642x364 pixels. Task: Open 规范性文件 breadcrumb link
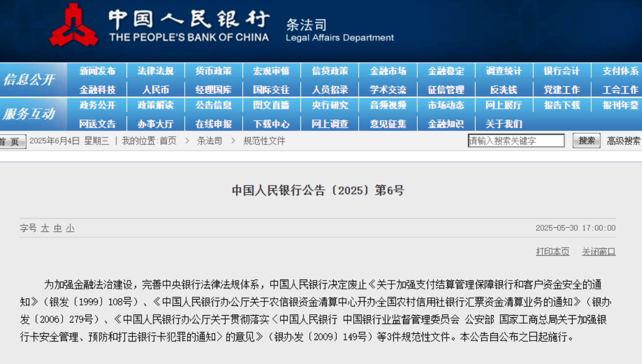pyautogui.click(x=264, y=141)
